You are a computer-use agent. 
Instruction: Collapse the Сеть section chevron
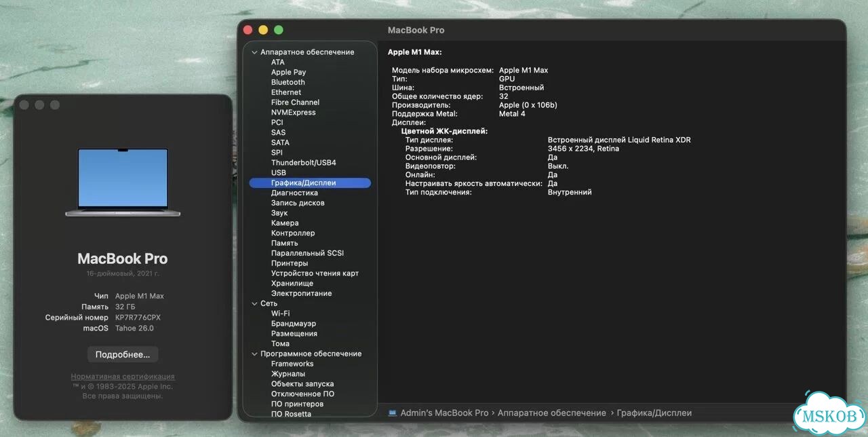pos(254,303)
